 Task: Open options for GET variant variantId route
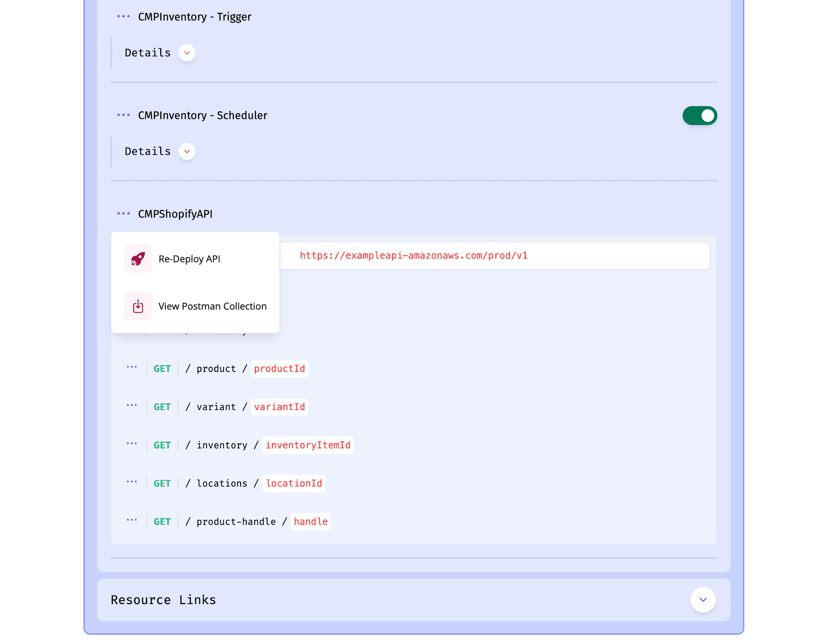[132, 405]
